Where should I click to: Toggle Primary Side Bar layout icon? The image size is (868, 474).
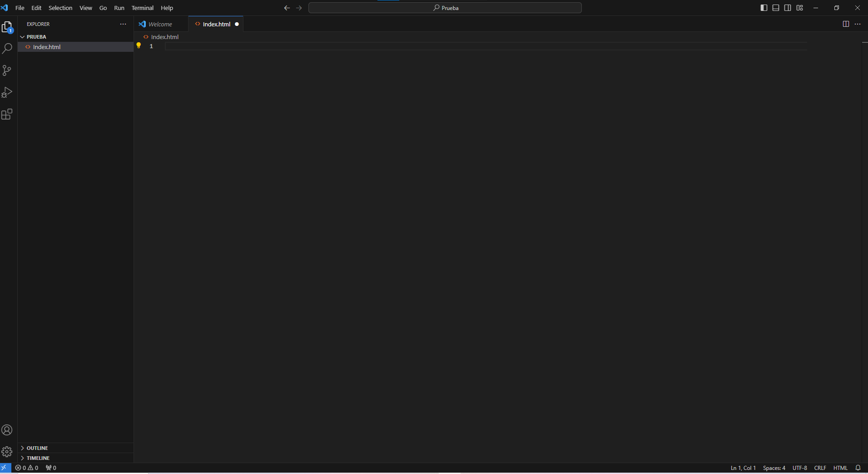[764, 8]
